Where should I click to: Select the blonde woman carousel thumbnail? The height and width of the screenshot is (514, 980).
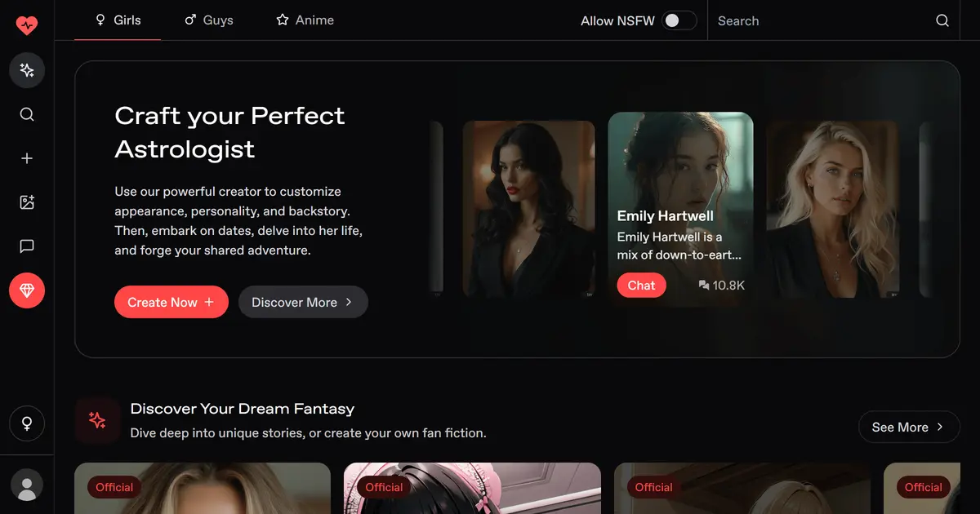[x=832, y=209]
